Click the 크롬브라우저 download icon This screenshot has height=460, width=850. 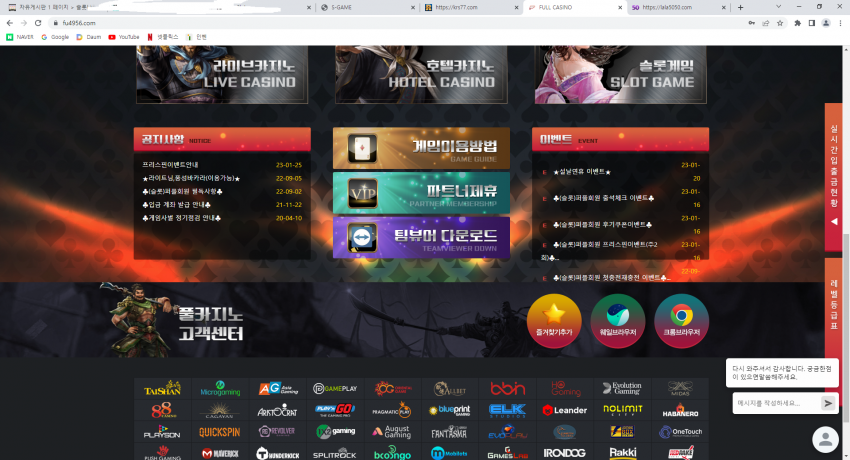click(x=681, y=321)
